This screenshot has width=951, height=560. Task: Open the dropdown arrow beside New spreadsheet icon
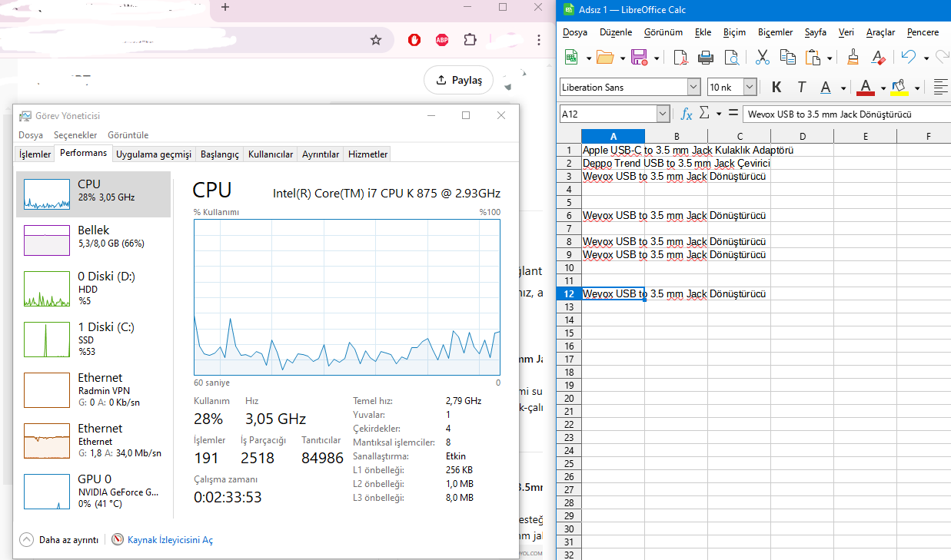coord(588,58)
